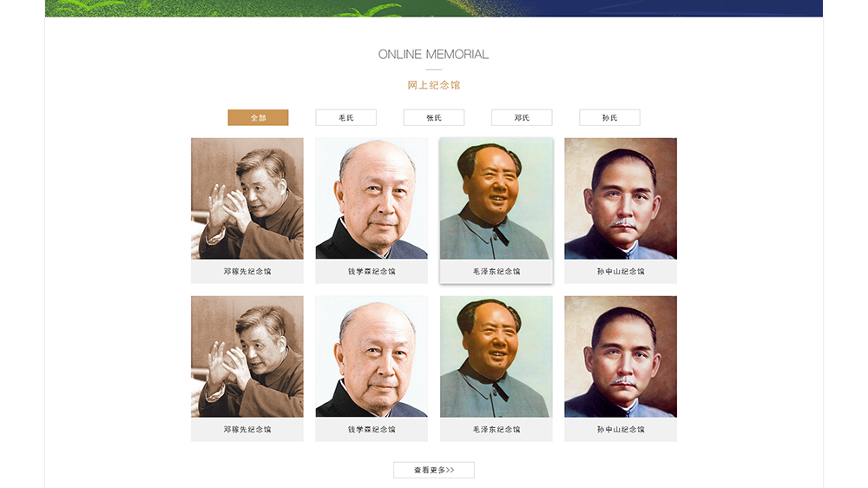The height and width of the screenshot is (488, 868).
Task: Select the 全部 filter tab
Action: [258, 117]
